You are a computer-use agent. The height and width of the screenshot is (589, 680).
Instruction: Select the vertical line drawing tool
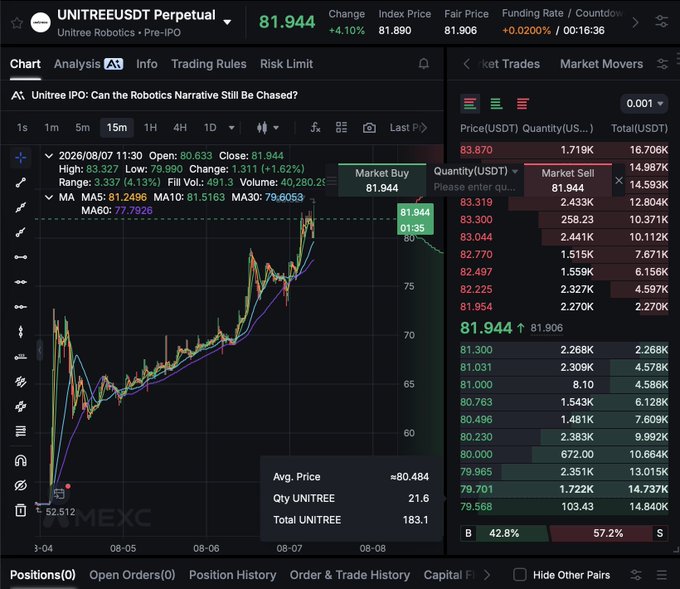(x=20, y=332)
